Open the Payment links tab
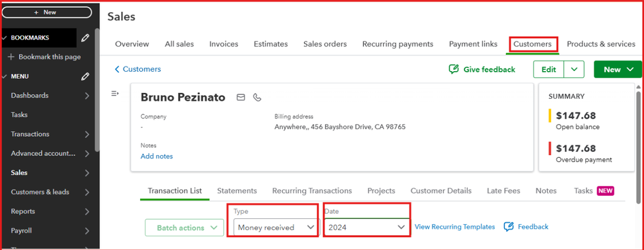Screen dimensions: 644x250 (473, 44)
